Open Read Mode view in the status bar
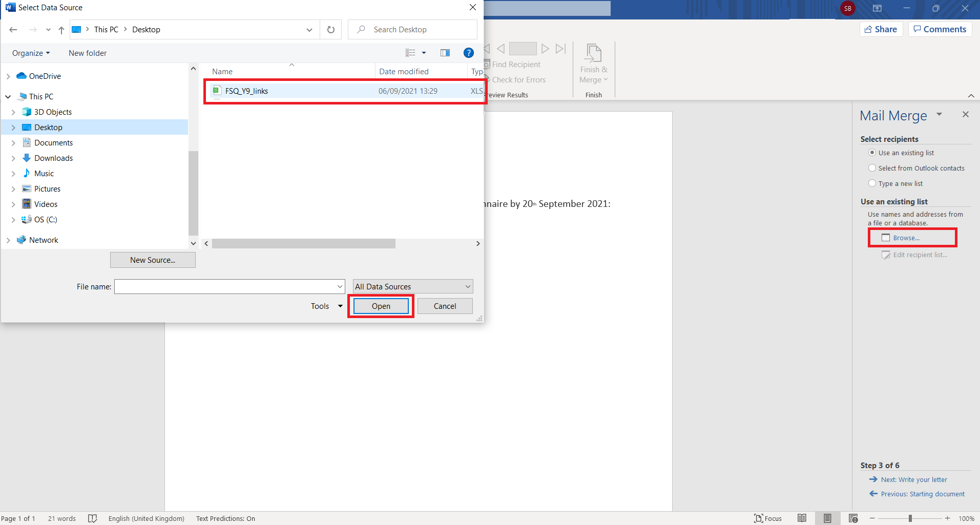The height and width of the screenshot is (525, 980). tap(802, 518)
